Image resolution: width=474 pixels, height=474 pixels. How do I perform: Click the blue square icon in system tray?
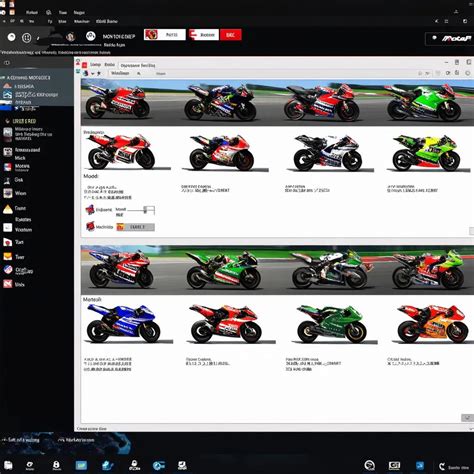(x=420, y=465)
